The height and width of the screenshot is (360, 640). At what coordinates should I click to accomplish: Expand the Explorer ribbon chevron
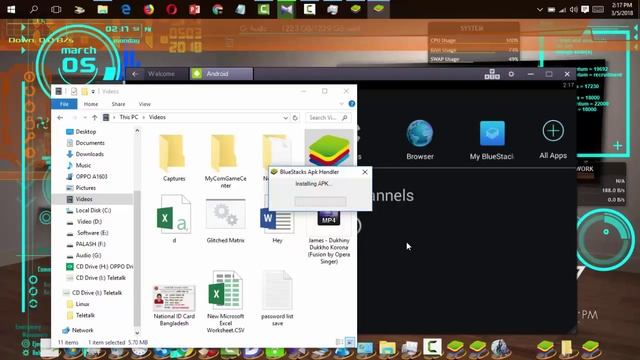tap(341, 104)
